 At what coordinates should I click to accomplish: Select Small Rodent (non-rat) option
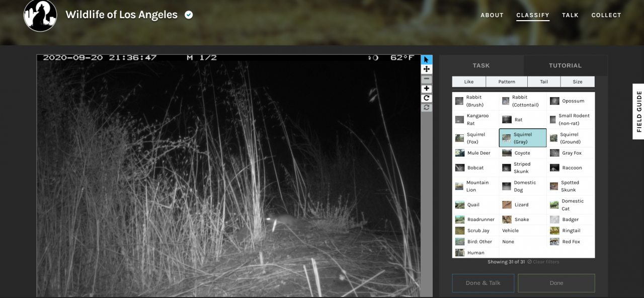click(571, 119)
